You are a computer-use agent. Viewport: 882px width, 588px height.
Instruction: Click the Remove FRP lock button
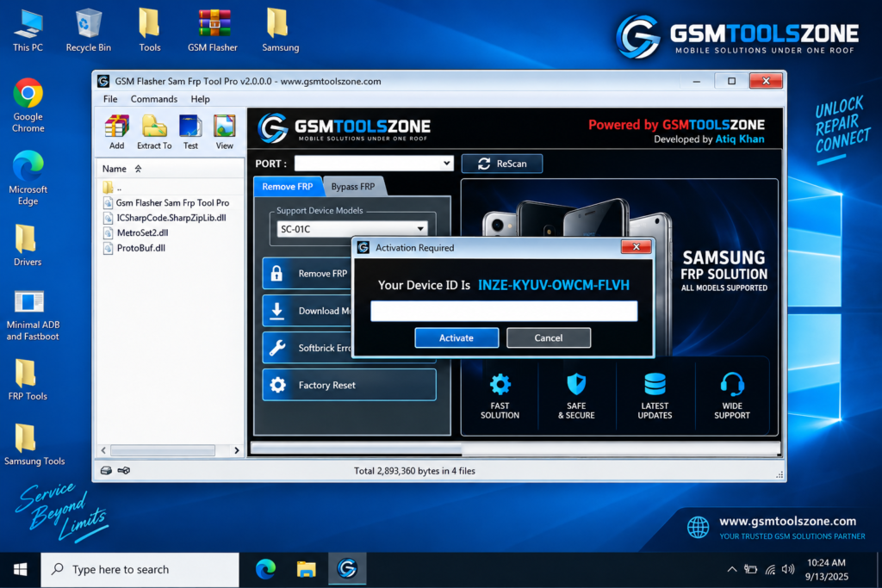(x=307, y=274)
